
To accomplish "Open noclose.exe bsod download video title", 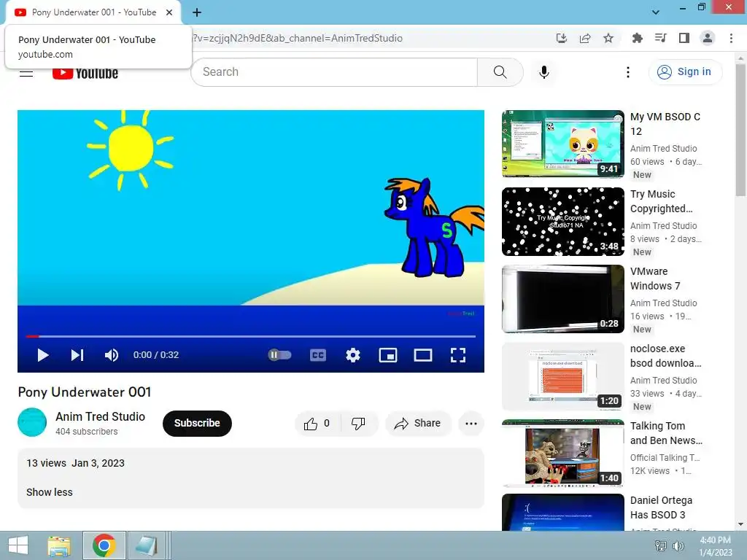I will click(665, 356).
